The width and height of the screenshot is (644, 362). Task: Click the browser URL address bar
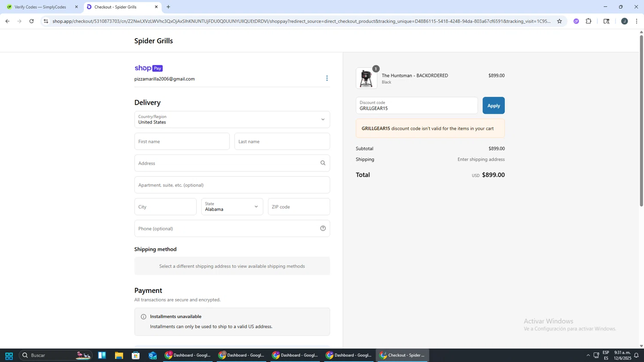point(301,21)
